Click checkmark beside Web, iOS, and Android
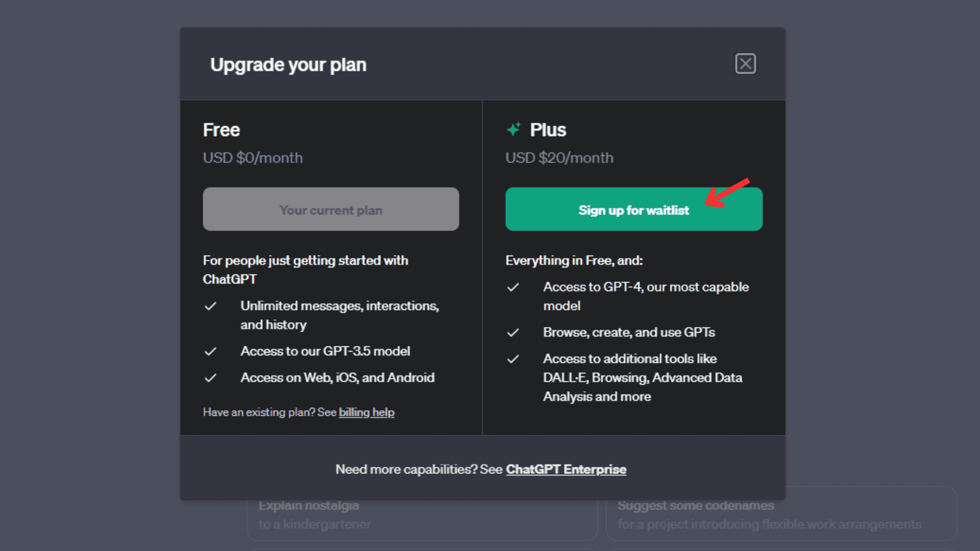The image size is (980, 551). point(210,378)
